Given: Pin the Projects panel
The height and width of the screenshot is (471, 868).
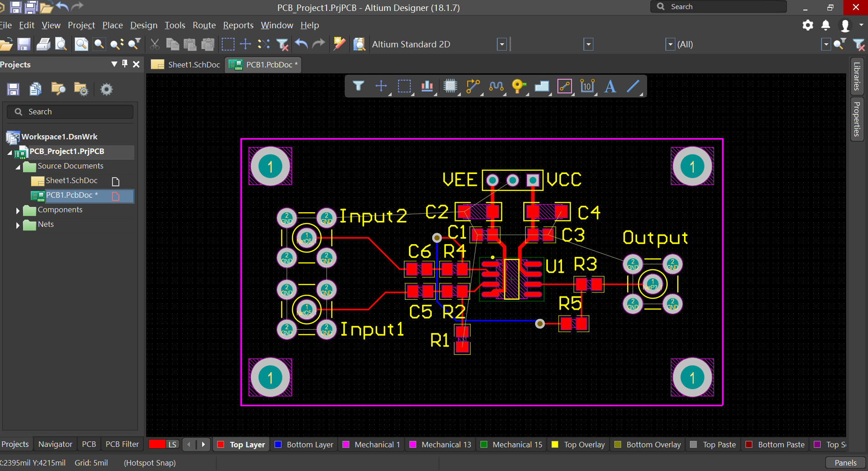Looking at the screenshot, I should [125, 64].
